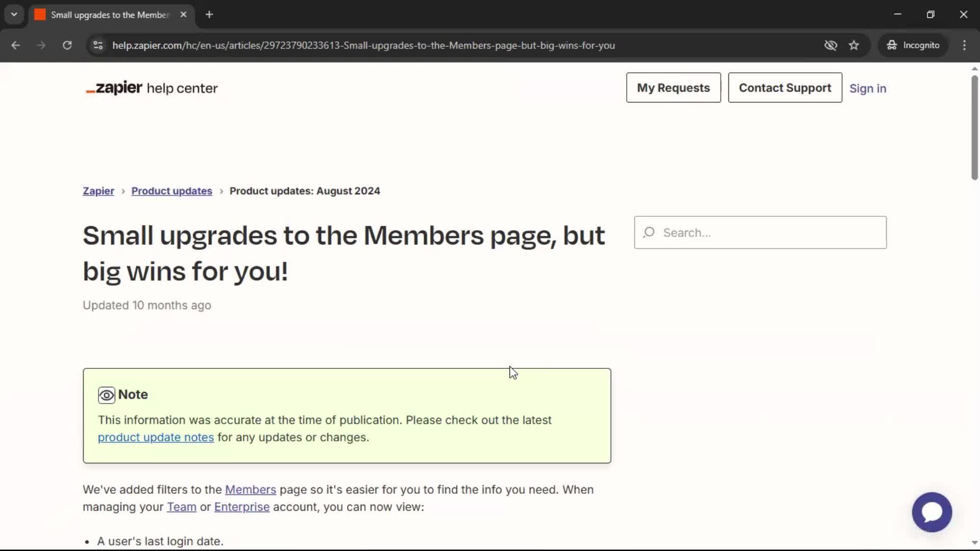Click the Note eye icon
Screen dimensions: 980x551
[x=106, y=395]
